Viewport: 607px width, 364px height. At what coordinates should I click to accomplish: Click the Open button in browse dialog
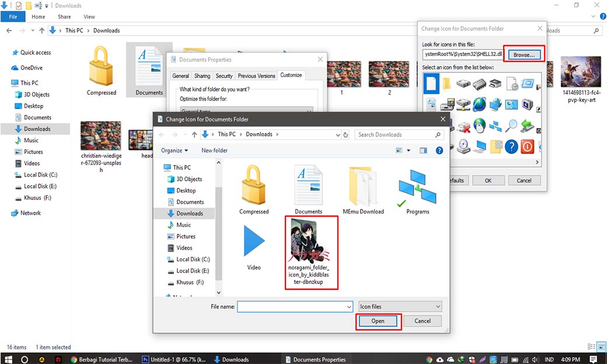378,321
